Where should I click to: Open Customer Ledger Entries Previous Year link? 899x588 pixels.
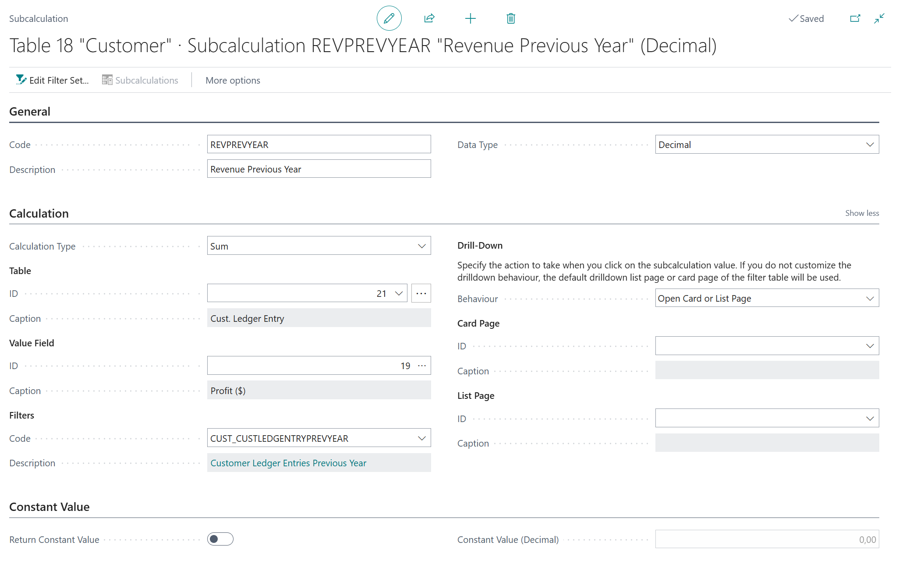tap(288, 463)
